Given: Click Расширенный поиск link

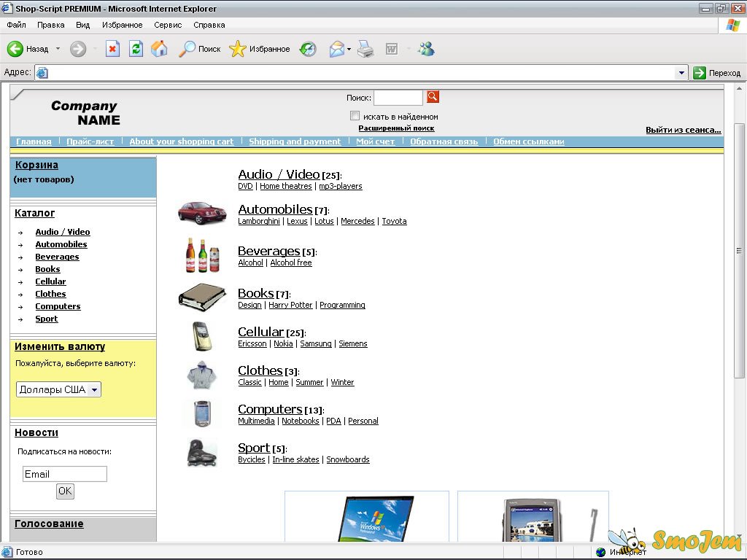Looking at the screenshot, I should (396, 128).
